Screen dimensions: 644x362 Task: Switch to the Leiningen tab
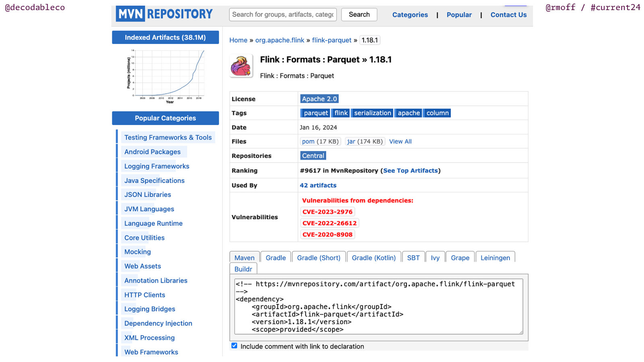495,257
